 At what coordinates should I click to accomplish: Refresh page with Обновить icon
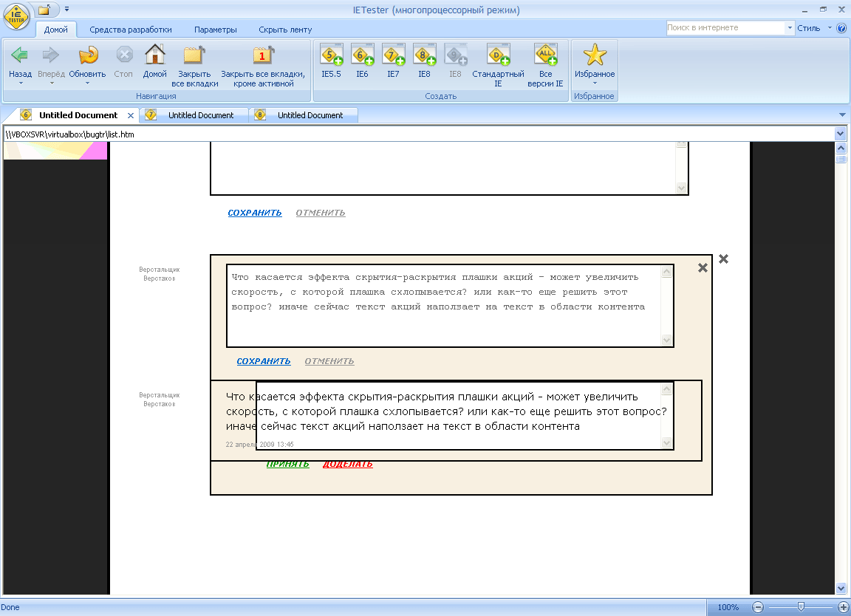[x=87, y=54]
